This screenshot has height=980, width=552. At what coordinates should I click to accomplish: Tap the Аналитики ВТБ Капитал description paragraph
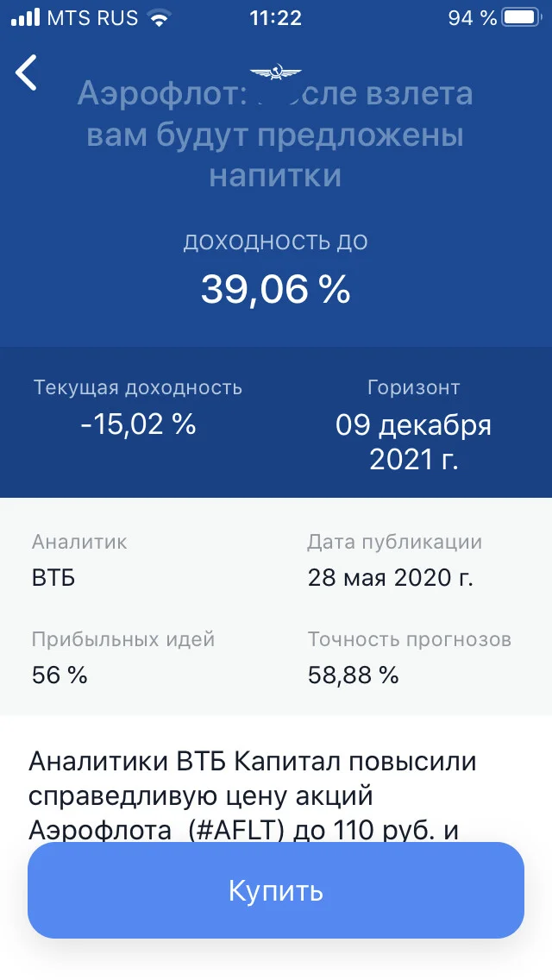tap(253, 796)
